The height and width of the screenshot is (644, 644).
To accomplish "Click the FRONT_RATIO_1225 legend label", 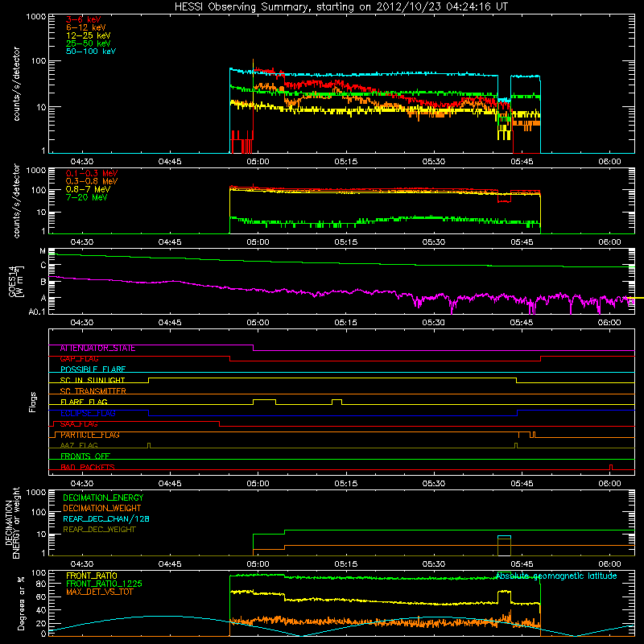I will (x=105, y=584).
